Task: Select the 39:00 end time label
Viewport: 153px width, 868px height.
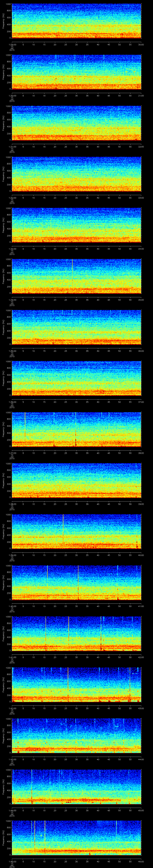Action: 141,504
